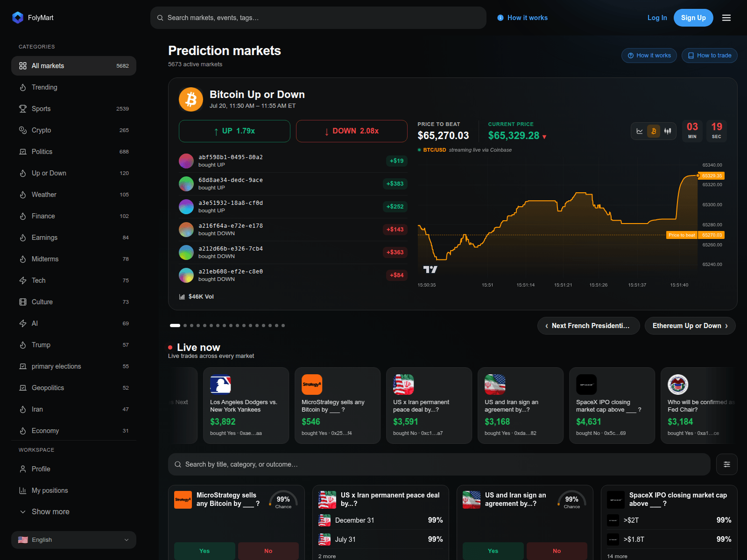Focus the search by title field
Viewport: 747px width, 560px height.
point(439,464)
